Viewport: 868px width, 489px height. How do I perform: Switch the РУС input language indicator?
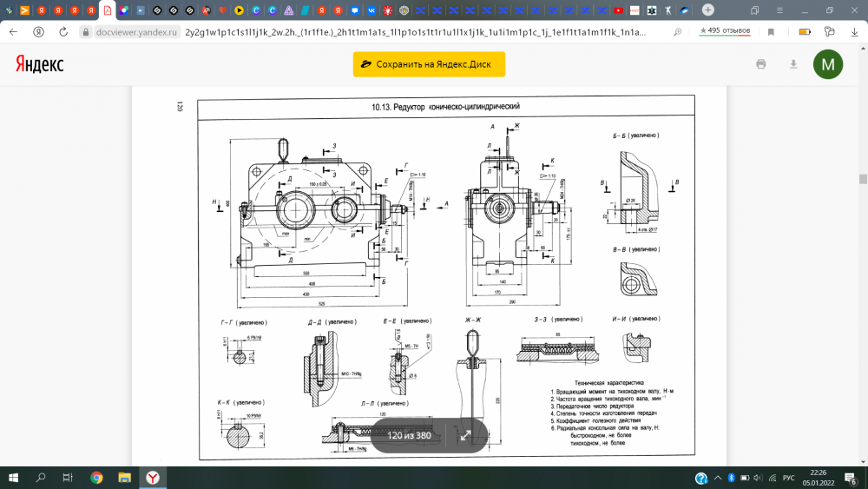tap(788, 478)
